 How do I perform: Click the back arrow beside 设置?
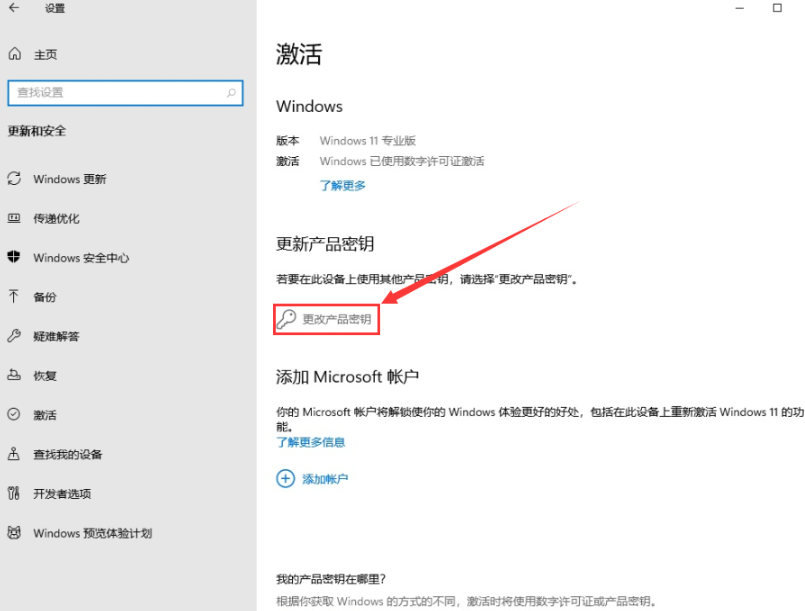click(14, 9)
